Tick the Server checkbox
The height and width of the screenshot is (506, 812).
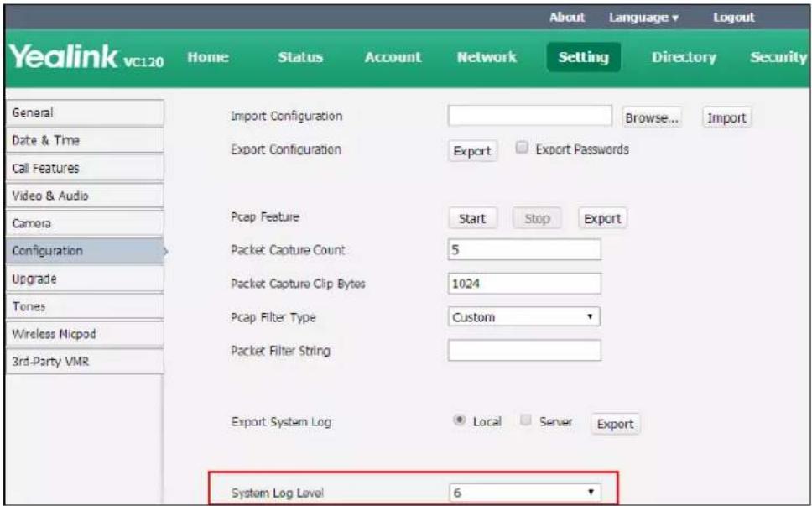click(x=526, y=420)
